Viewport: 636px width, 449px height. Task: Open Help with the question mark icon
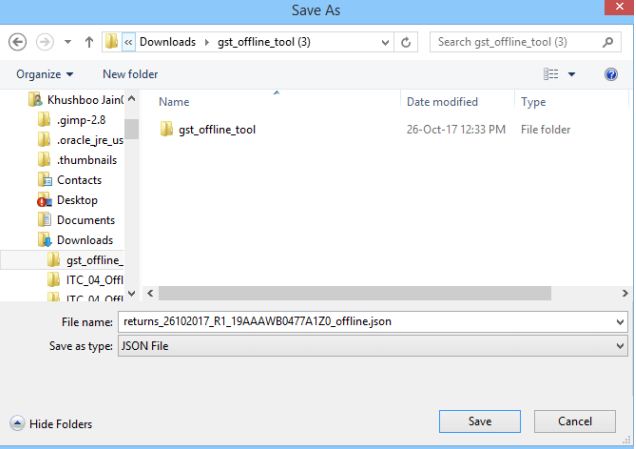[x=611, y=74]
